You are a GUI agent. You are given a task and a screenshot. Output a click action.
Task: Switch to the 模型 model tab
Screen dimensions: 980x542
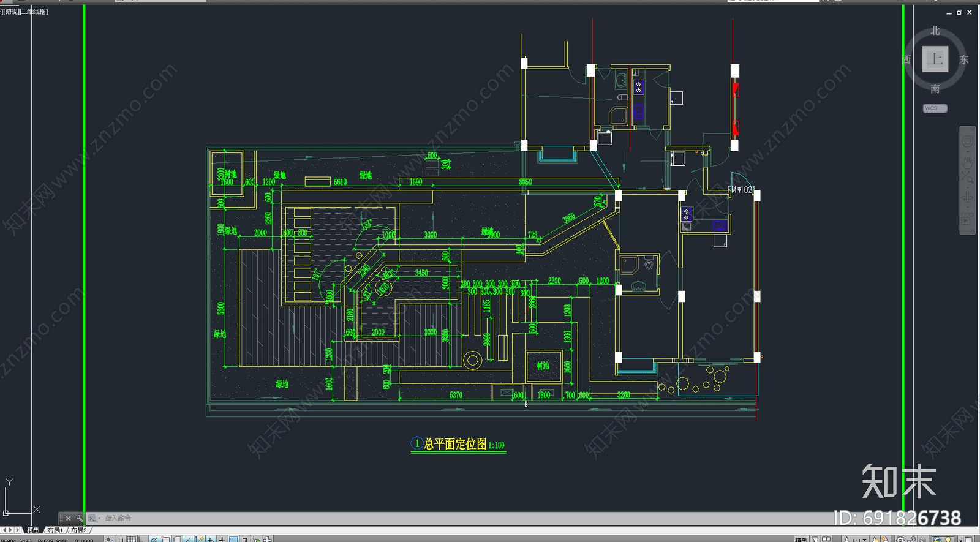33,530
